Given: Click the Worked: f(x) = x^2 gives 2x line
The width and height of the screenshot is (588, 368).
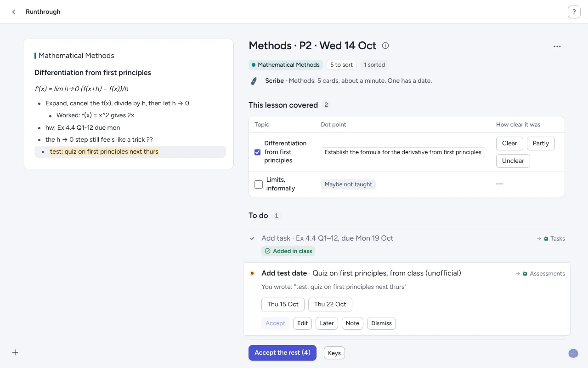Looking at the screenshot, I should [x=95, y=115].
